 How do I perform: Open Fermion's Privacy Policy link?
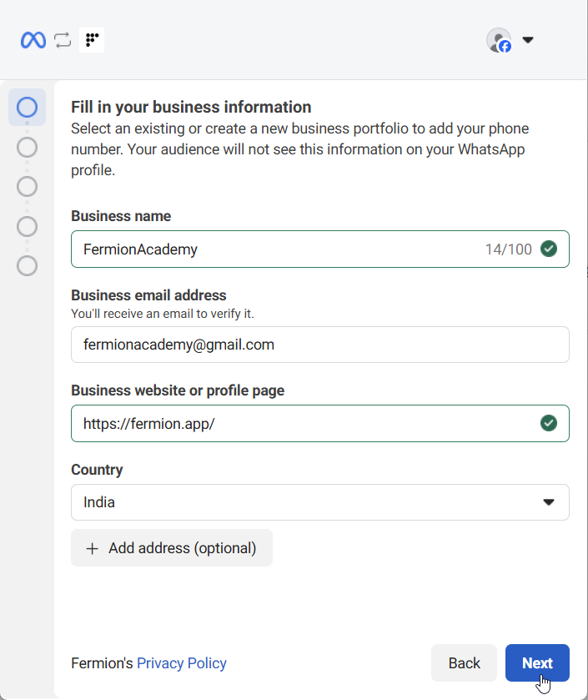[181, 663]
